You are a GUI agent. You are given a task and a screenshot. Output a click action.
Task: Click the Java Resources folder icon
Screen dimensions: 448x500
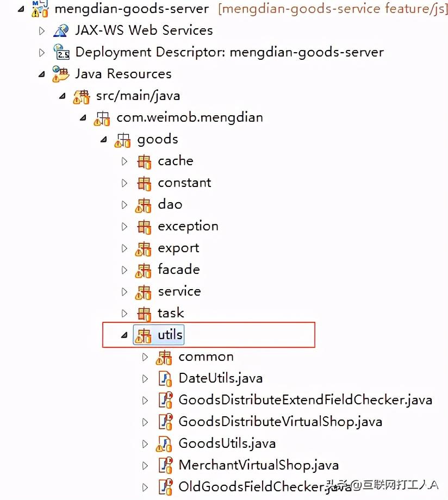click(x=61, y=74)
